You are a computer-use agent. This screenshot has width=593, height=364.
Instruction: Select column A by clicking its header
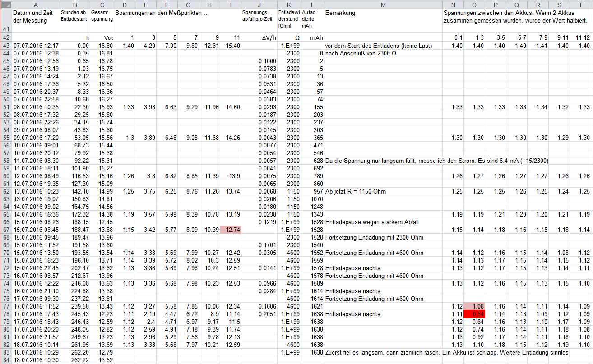click(36, 5)
